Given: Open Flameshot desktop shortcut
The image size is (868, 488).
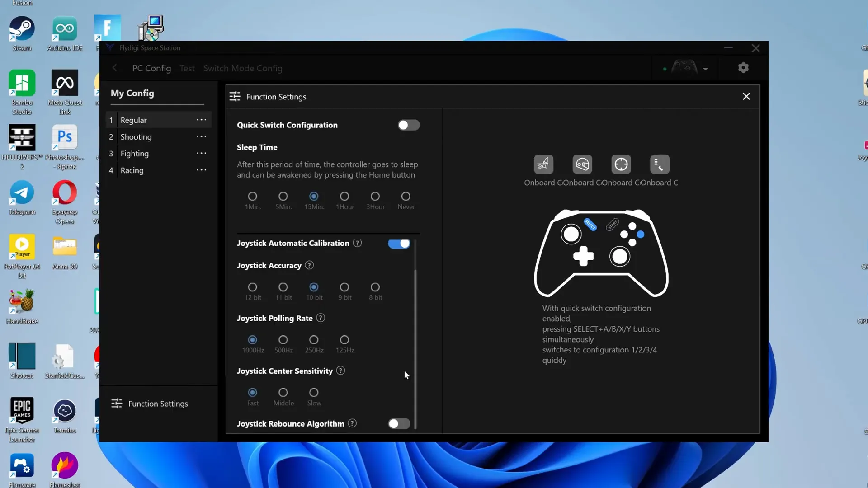Looking at the screenshot, I should [x=65, y=470].
